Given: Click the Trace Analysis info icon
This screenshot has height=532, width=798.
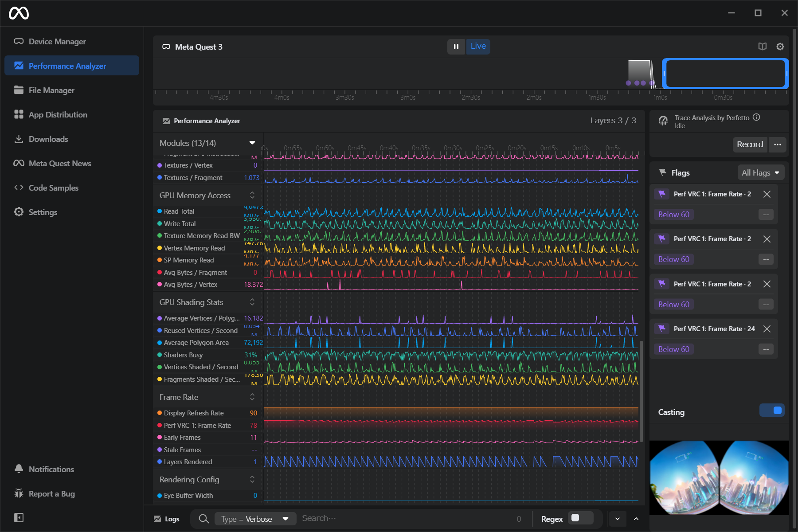Looking at the screenshot, I should 756,117.
